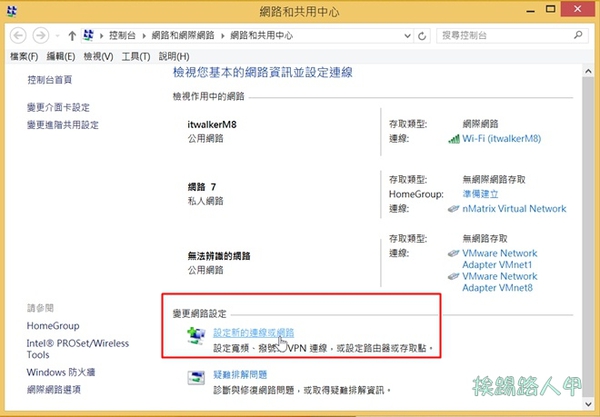Click the window system icon in title bar
600x417 pixels.
click(12, 11)
